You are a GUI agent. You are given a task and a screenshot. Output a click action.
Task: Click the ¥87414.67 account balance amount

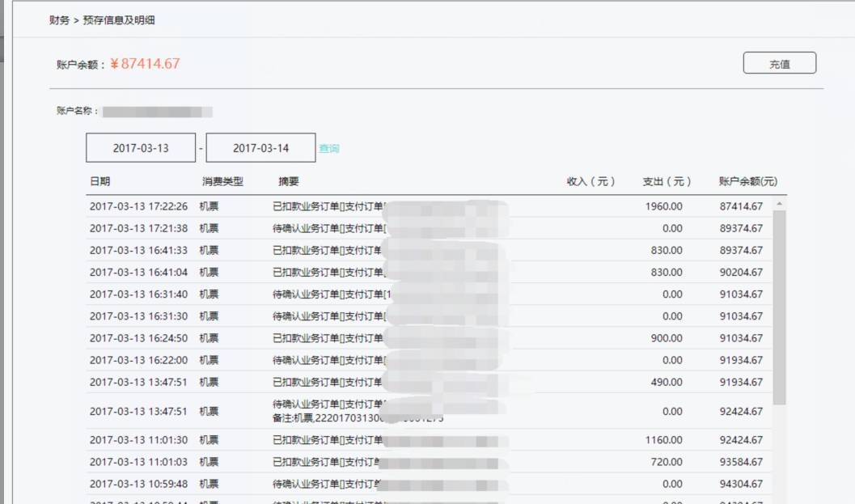(145, 64)
